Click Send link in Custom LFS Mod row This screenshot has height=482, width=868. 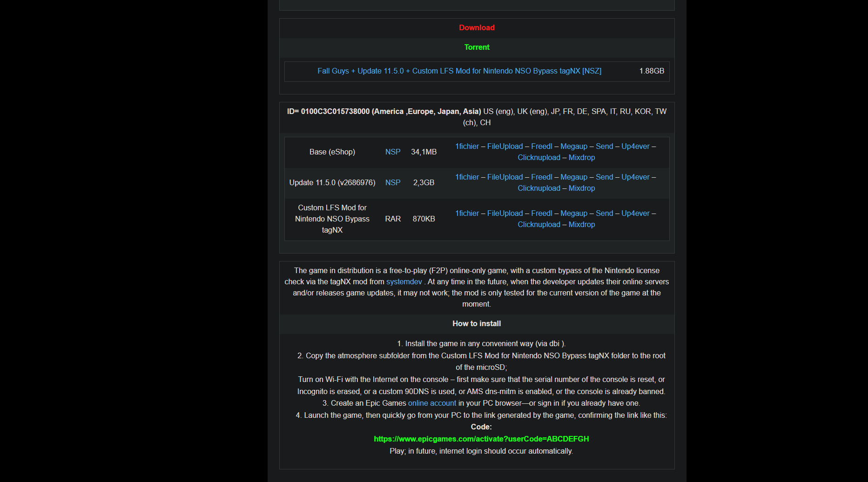tap(605, 214)
